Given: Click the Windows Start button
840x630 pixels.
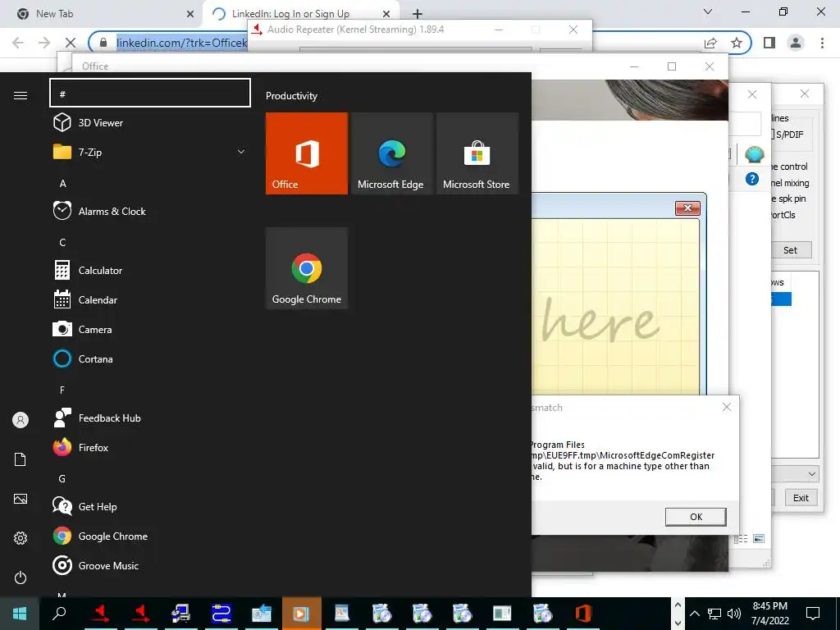Looking at the screenshot, I should pos(20,614).
